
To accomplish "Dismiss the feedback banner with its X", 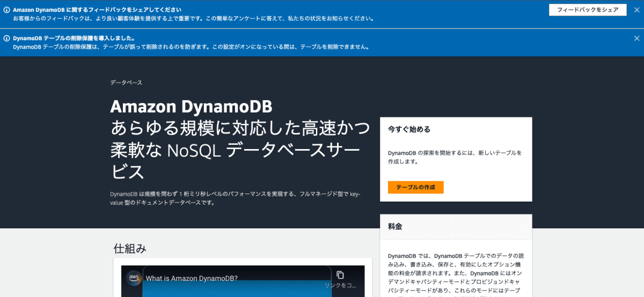I will click(x=636, y=10).
